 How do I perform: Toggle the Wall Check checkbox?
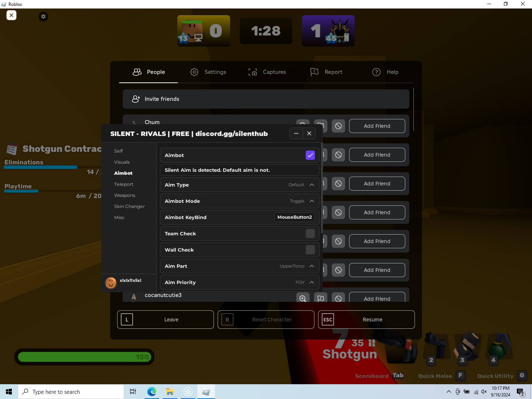tap(310, 250)
